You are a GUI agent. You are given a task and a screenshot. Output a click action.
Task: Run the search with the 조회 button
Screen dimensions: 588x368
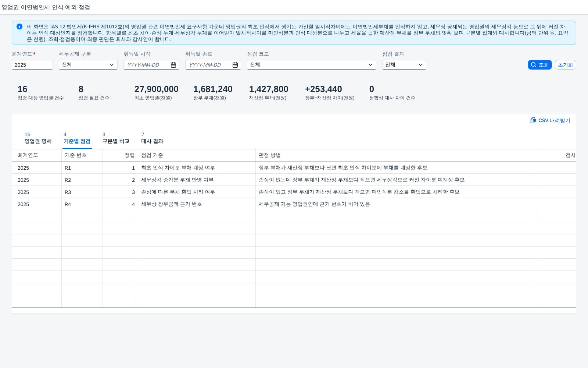point(540,65)
